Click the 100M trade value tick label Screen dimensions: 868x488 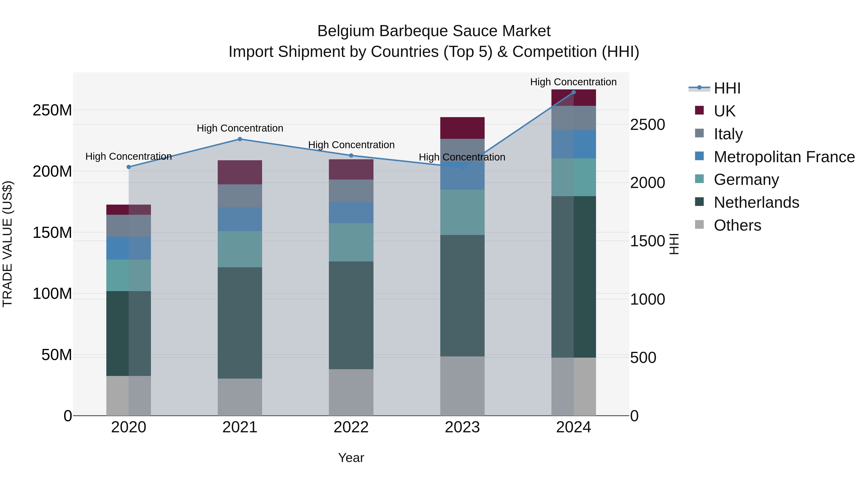click(x=52, y=294)
